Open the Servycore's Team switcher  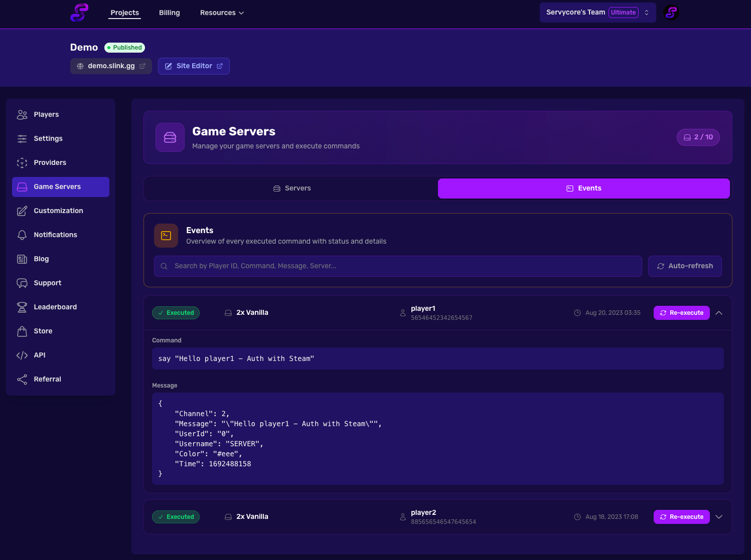[x=597, y=13]
